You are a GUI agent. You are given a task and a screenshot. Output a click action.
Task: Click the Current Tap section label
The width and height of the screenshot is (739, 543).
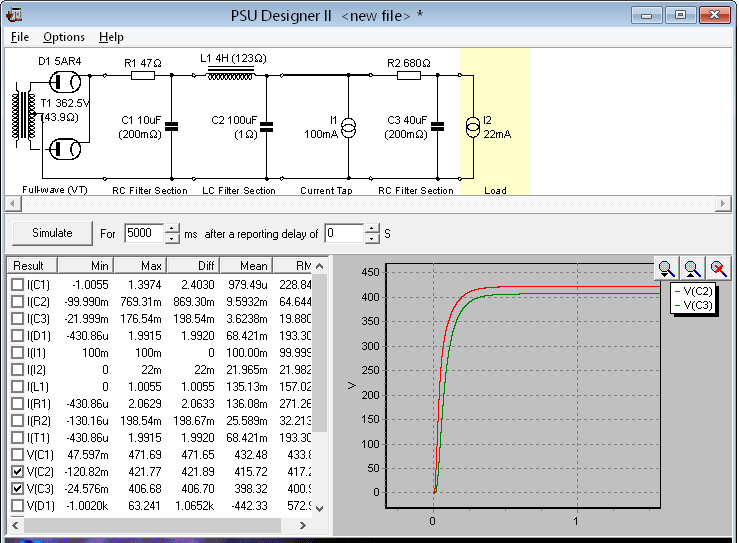pyautogui.click(x=326, y=190)
